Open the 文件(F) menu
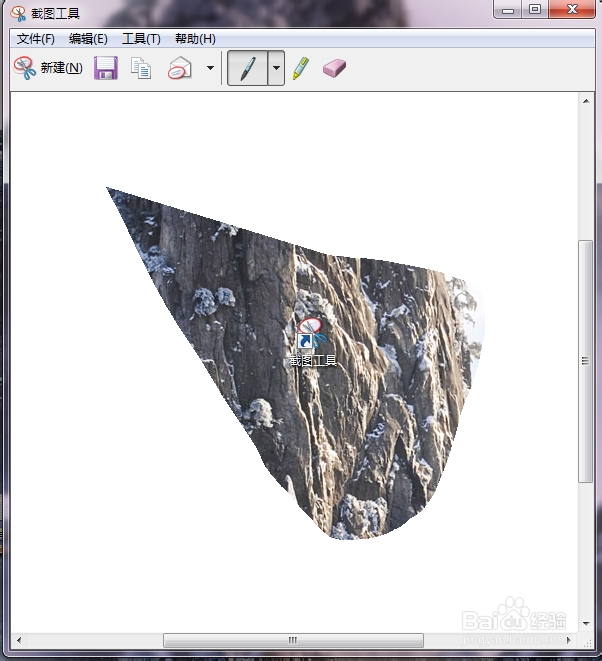The height and width of the screenshot is (661, 602). click(36, 39)
